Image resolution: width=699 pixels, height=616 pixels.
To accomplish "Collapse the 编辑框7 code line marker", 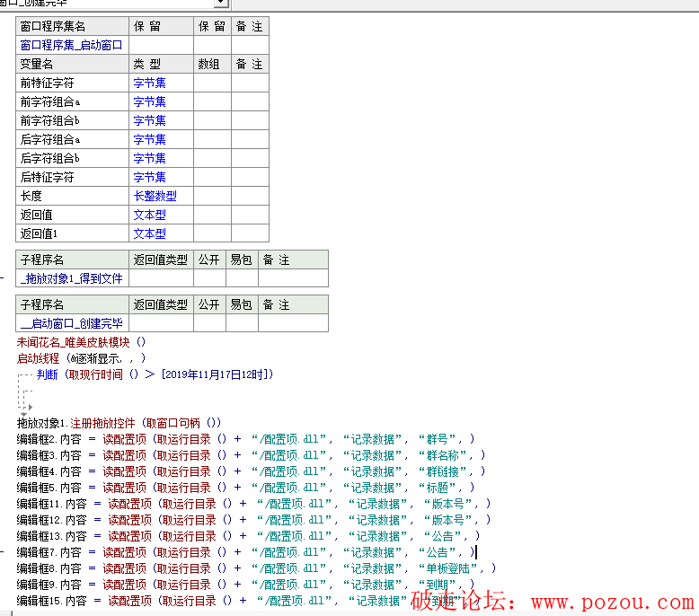I will point(3,552).
